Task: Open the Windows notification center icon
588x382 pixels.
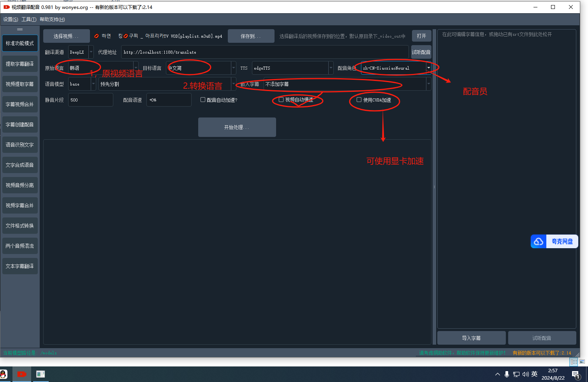Action: point(576,375)
